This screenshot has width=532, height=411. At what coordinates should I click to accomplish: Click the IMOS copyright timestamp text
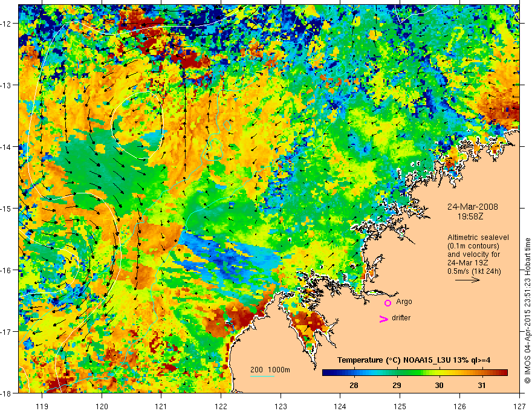point(528,311)
